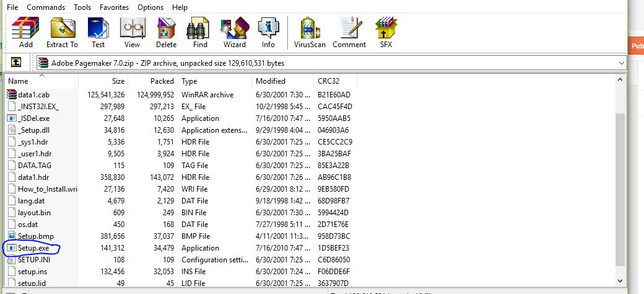Select the data1.hdr file row

tap(181, 177)
